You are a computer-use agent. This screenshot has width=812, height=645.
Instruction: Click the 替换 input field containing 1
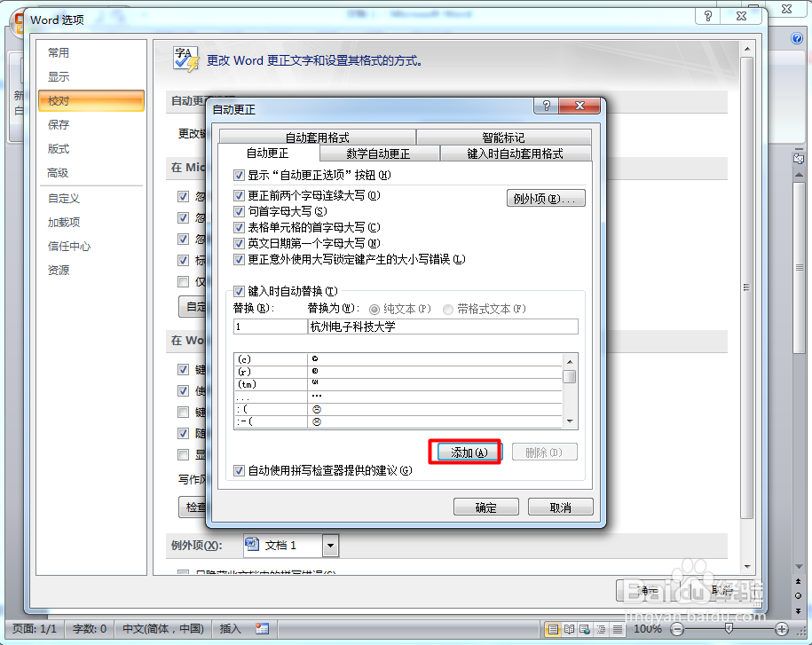point(271,326)
